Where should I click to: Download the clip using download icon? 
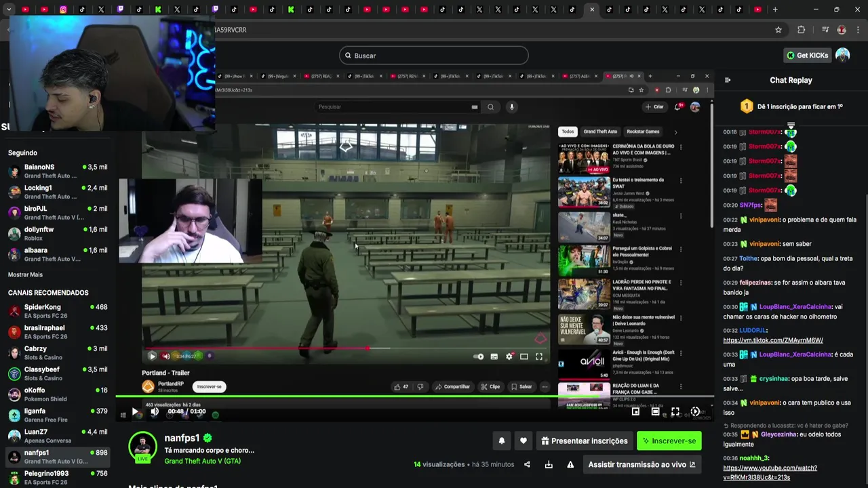coord(549,464)
